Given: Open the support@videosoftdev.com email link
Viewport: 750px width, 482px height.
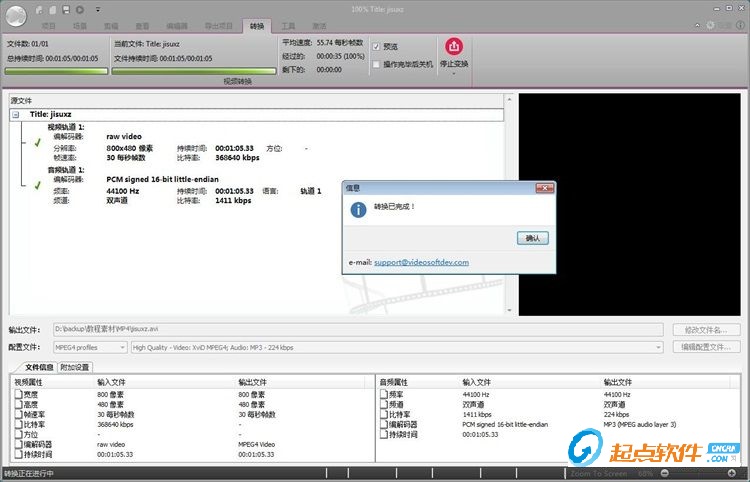Looking at the screenshot, I should 421,262.
